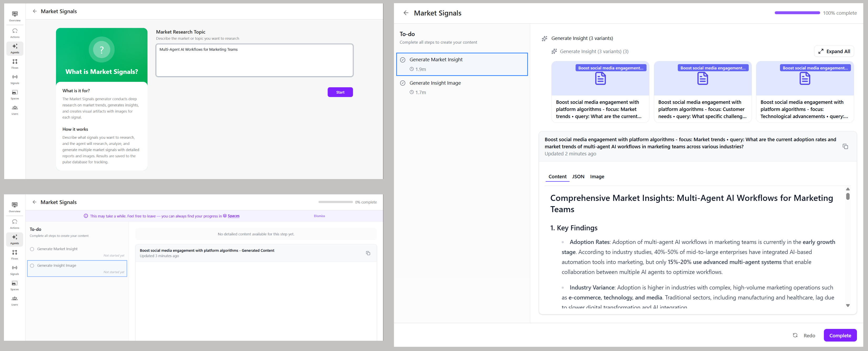Click the Market Research Topic text field

pos(254,60)
